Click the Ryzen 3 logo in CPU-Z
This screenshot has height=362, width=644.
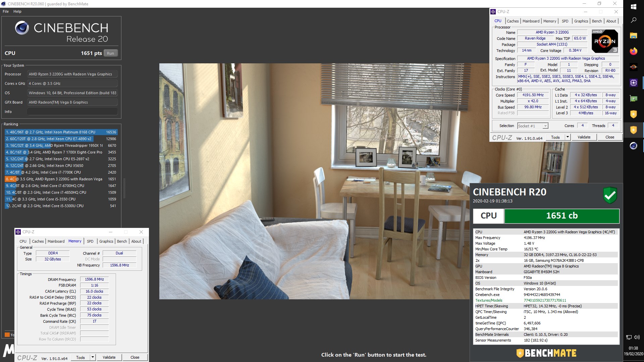pos(605,41)
